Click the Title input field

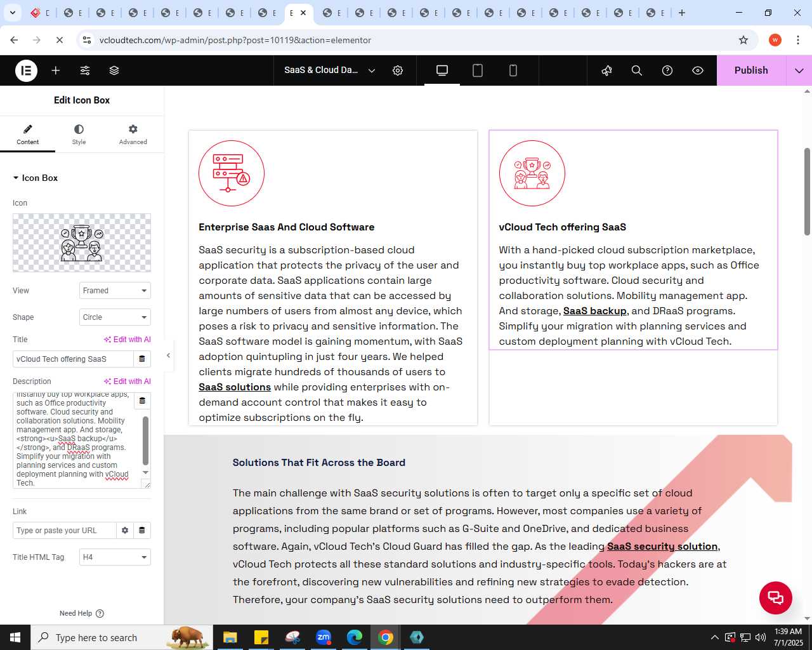pyautogui.click(x=73, y=359)
